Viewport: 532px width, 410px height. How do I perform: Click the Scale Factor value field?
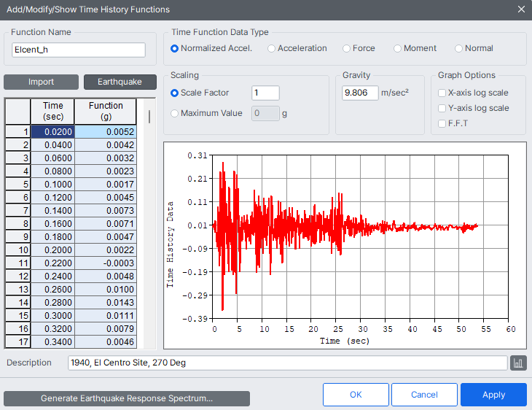(x=265, y=93)
